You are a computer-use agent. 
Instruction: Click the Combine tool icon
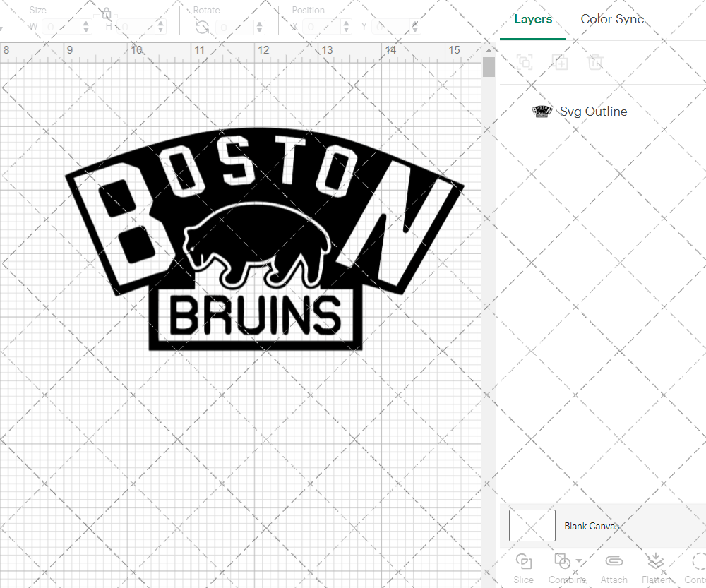(563, 561)
